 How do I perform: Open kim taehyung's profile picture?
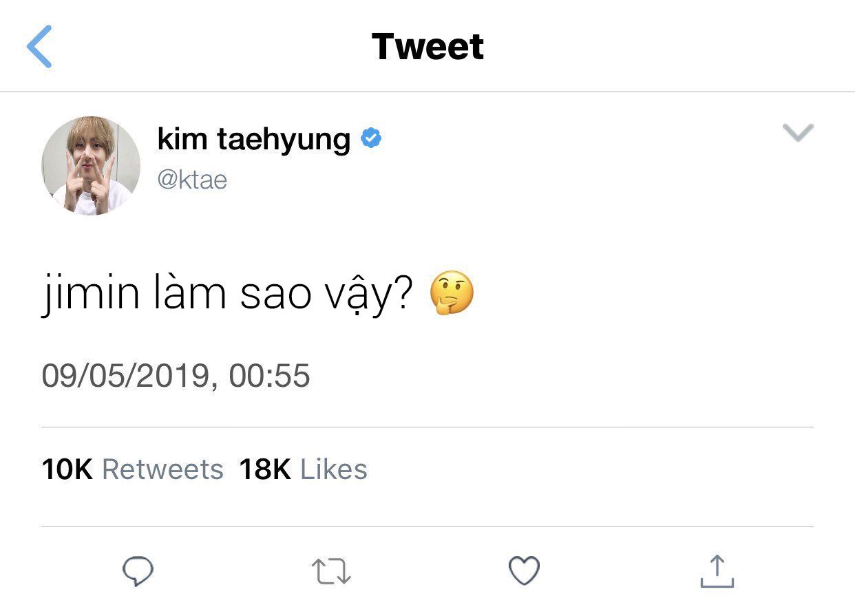92,166
